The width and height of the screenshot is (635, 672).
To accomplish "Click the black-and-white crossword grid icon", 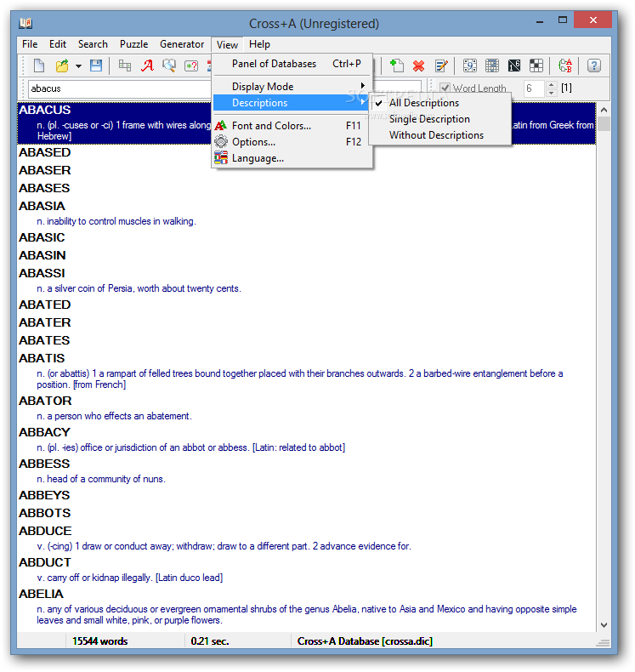I will coord(536,65).
